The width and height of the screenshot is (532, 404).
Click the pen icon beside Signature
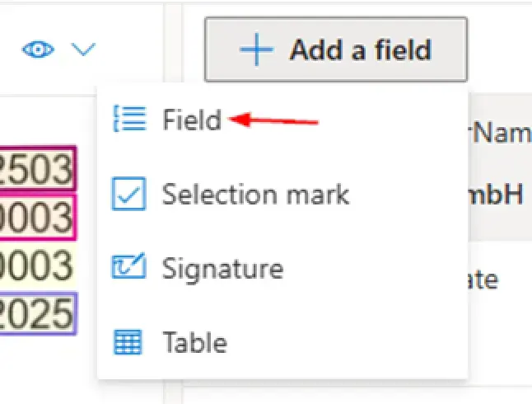click(x=128, y=268)
